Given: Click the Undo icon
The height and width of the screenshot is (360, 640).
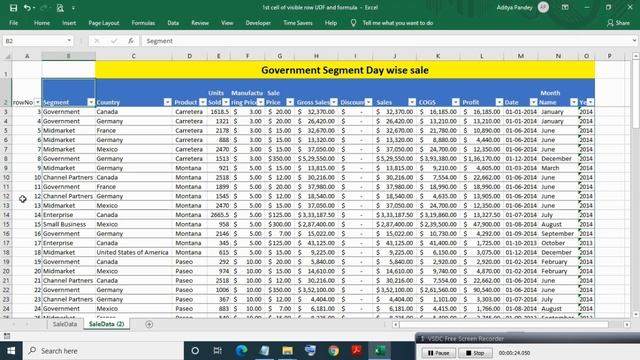Looking at the screenshot, I should coord(27,8).
